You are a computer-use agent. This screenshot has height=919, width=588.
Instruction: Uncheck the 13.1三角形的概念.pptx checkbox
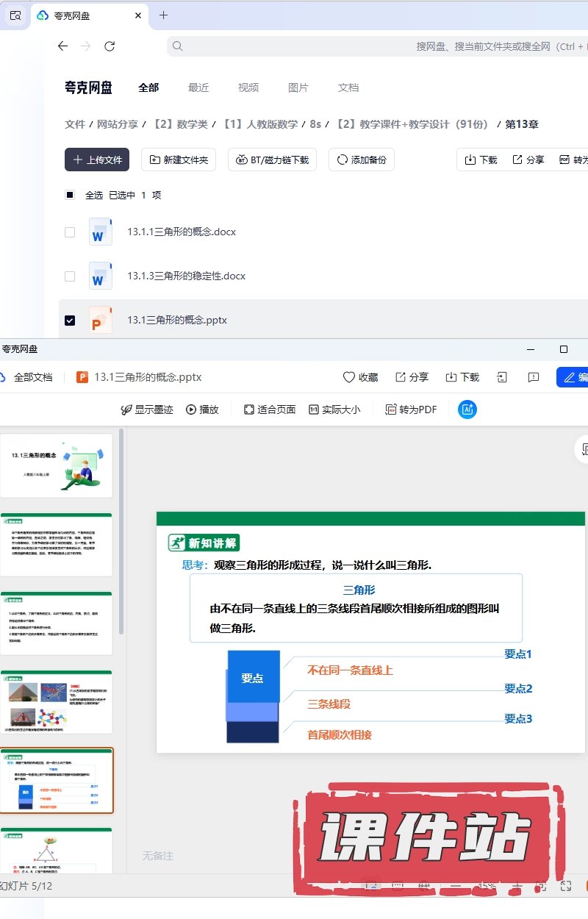click(x=70, y=321)
